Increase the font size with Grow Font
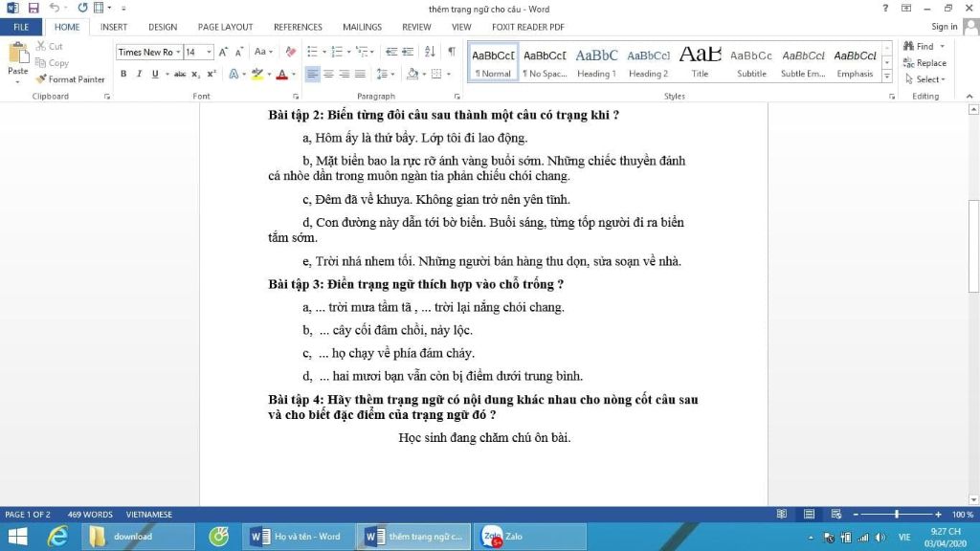The height and width of the screenshot is (551, 980). click(223, 52)
